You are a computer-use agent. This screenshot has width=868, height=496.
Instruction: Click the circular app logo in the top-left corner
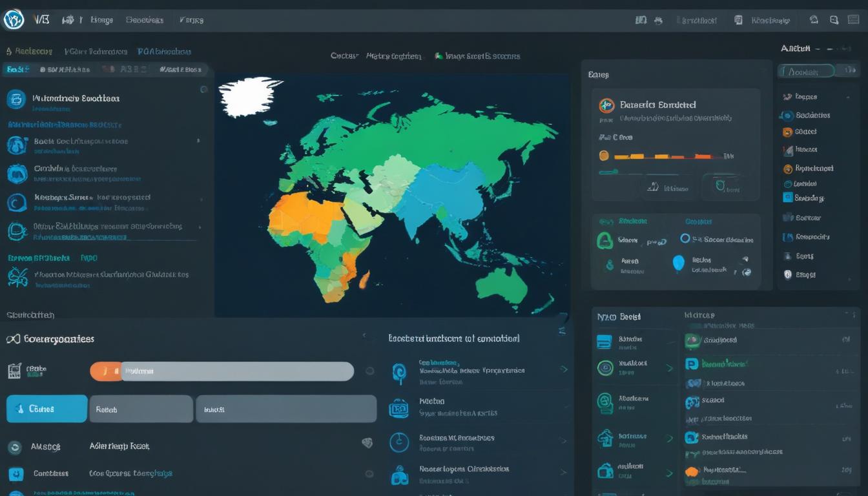13,19
